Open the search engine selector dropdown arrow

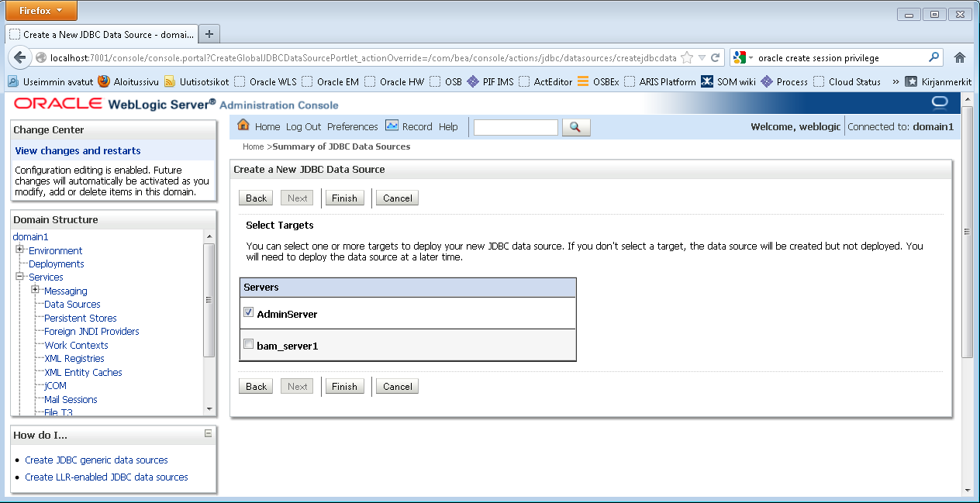751,58
